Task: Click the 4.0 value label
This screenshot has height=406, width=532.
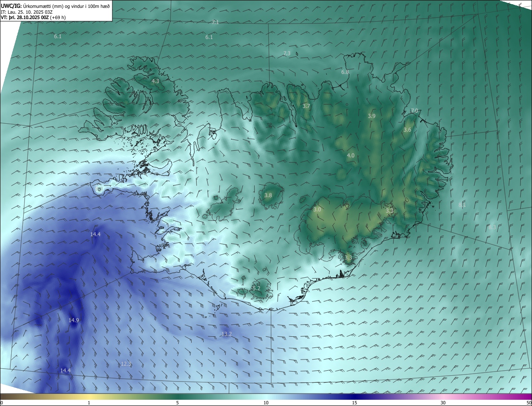Action: coord(350,156)
